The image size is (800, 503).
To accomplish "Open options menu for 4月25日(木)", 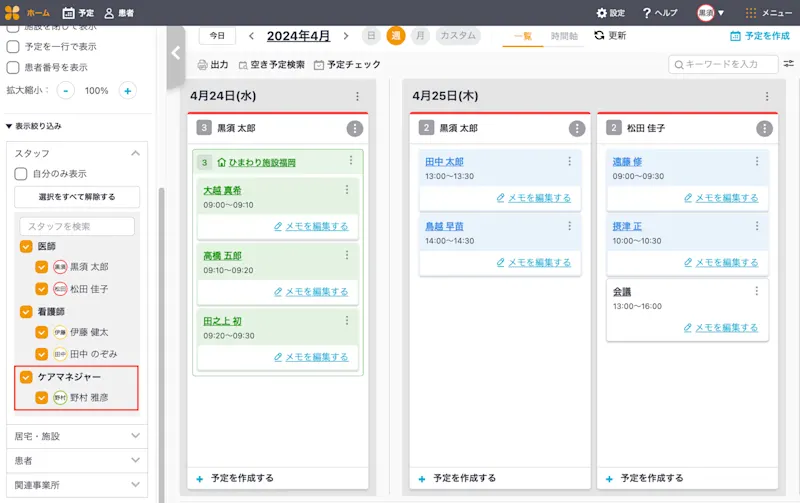I will (767, 96).
